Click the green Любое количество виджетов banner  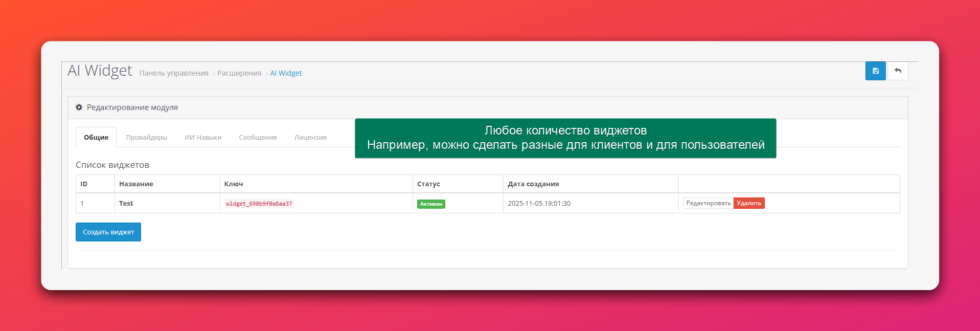[565, 138]
